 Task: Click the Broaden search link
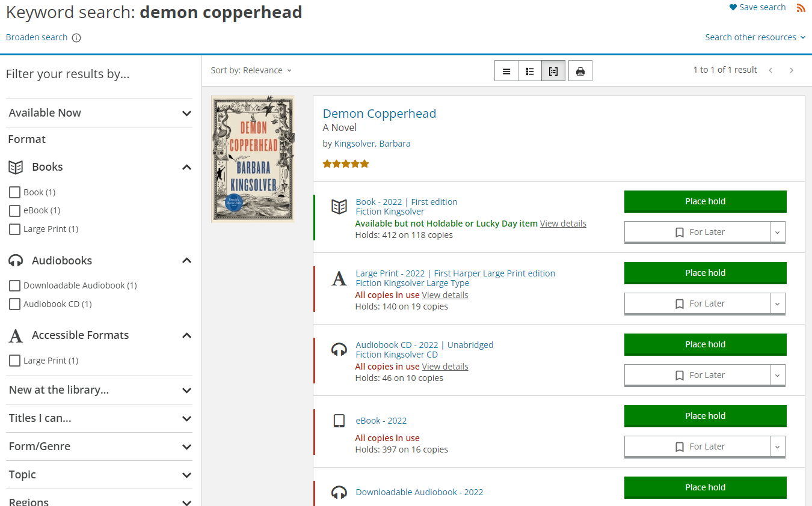pyautogui.click(x=37, y=37)
